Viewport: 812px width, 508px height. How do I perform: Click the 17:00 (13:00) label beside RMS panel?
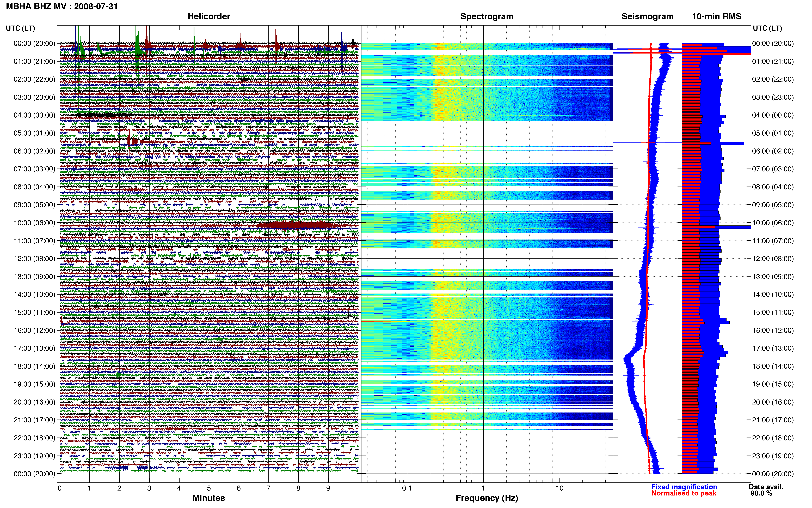coord(773,348)
